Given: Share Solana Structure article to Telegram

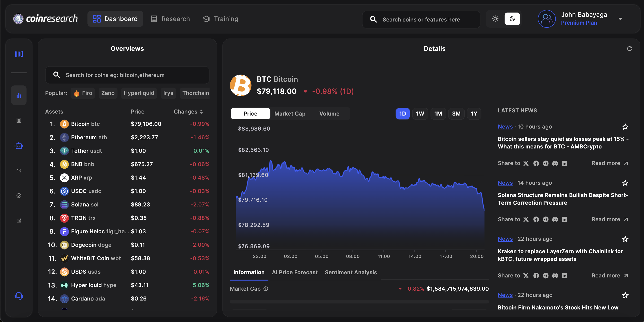Looking at the screenshot, I should (x=546, y=219).
